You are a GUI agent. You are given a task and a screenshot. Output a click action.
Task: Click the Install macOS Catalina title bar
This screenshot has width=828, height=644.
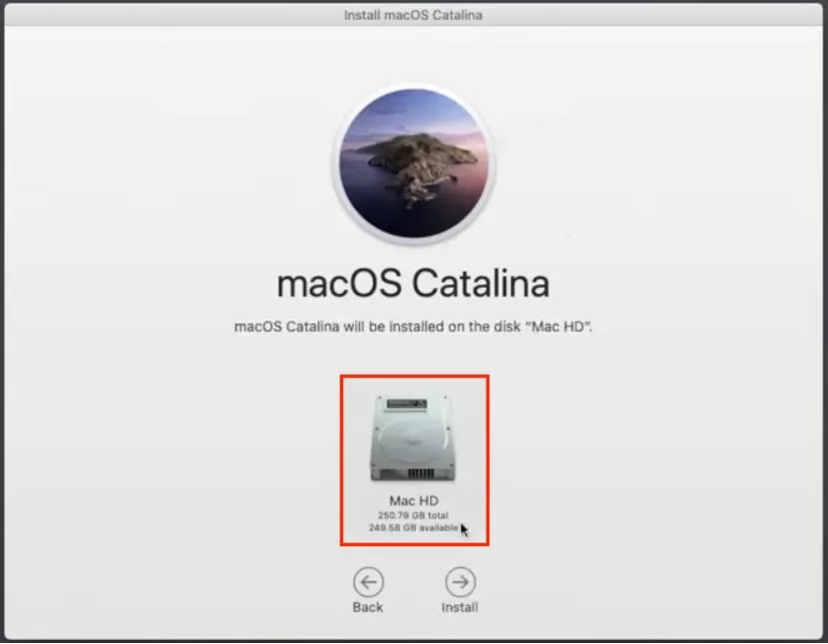pyautogui.click(x=413, y=14)
